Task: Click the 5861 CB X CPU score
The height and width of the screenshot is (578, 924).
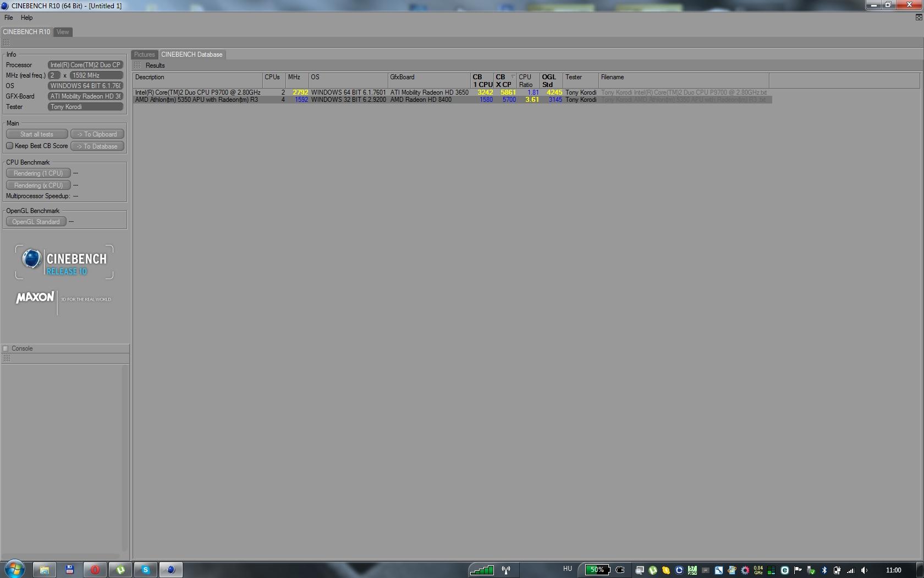Action: tap(508, 92)
